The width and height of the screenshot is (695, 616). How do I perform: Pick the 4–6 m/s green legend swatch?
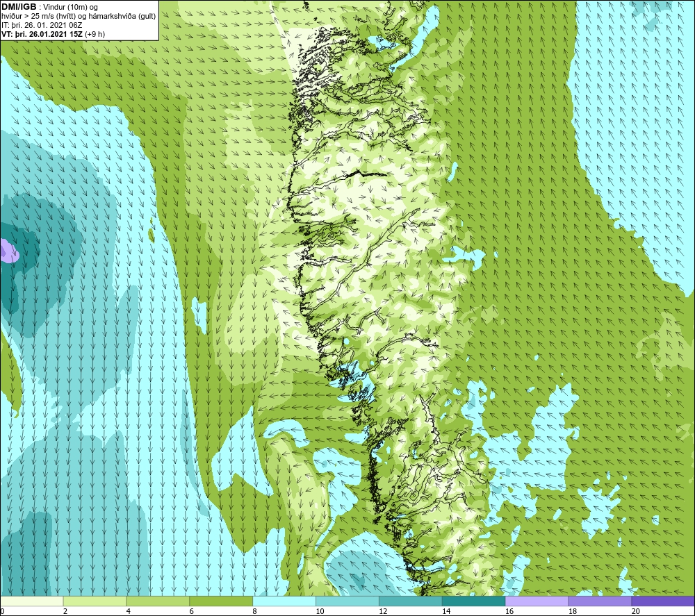tap(158, 601)
